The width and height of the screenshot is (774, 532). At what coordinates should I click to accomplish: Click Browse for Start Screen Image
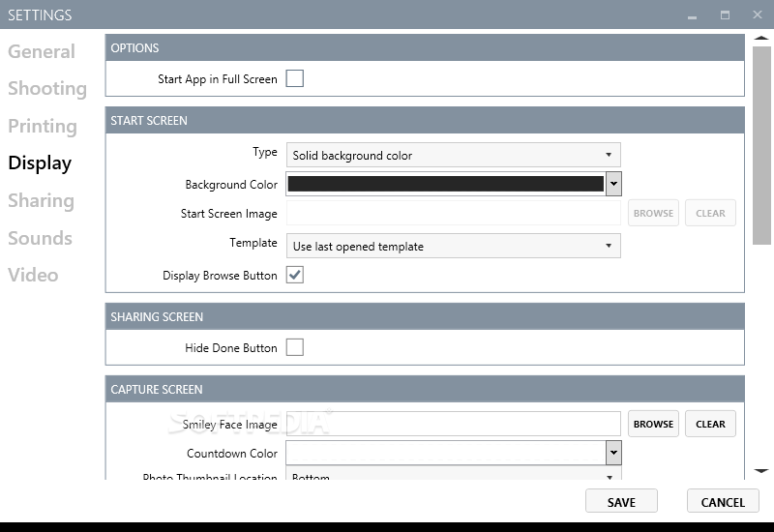653,213
